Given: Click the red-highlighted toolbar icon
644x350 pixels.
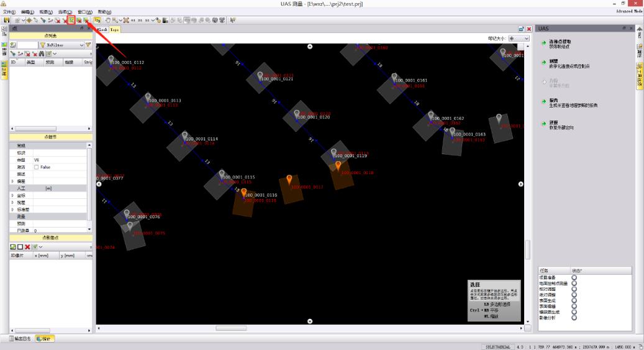Looking at the screenshot, I should (71, 21).
